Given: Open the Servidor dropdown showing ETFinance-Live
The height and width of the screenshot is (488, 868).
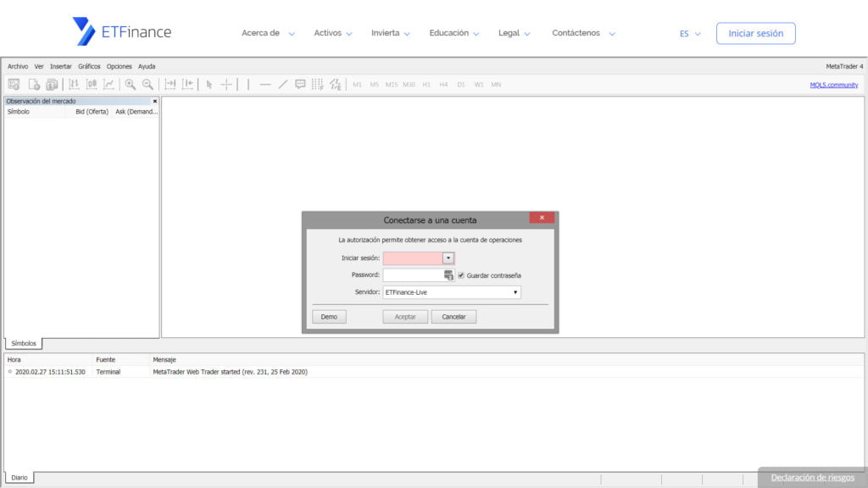Looking at the screenshot, I should tap(516, 292).
